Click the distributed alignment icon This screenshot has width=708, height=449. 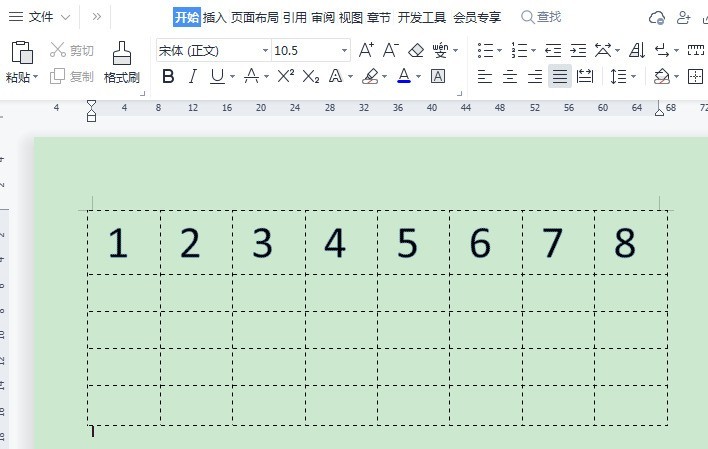tap(585, 76)
